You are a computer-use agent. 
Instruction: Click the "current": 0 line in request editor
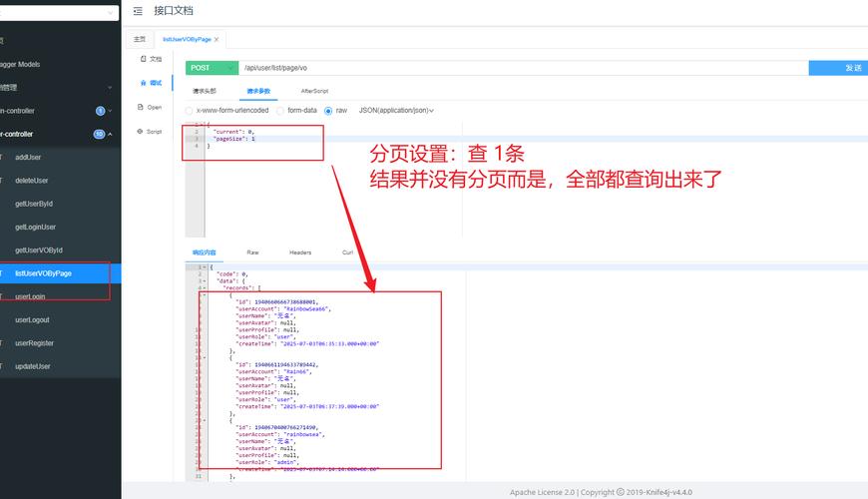[233, 132]
